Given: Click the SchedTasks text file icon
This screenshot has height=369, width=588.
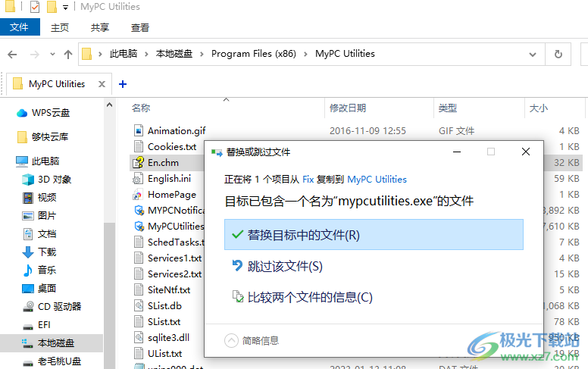Looking at the screenshot, I should [139, 242].
